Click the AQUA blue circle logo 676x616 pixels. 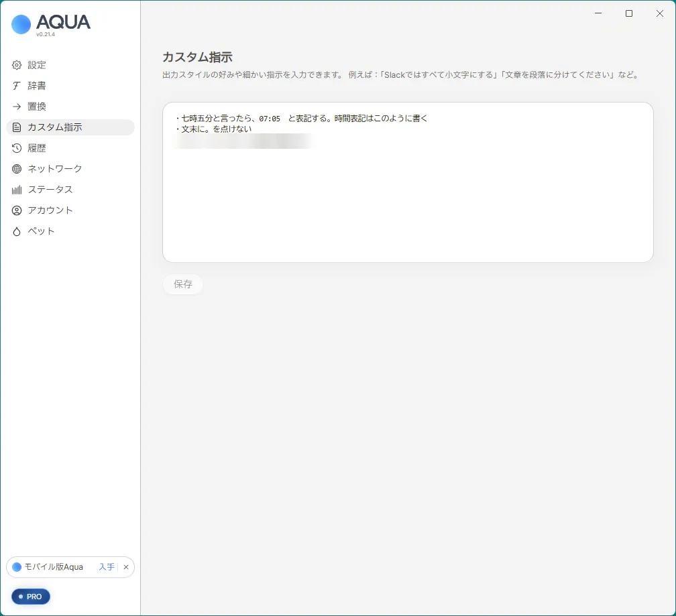[21, 25]
